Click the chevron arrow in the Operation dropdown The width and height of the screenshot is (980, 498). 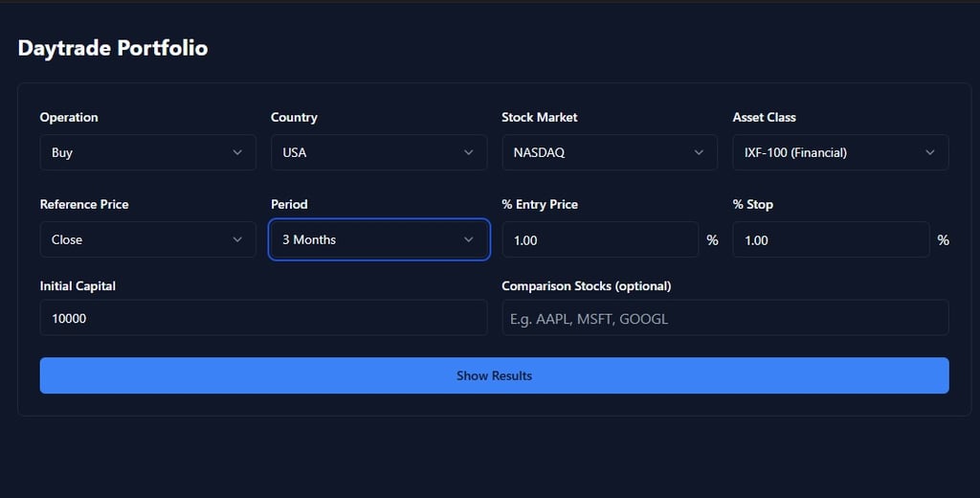pyautogui.click(x=237, y=152)
